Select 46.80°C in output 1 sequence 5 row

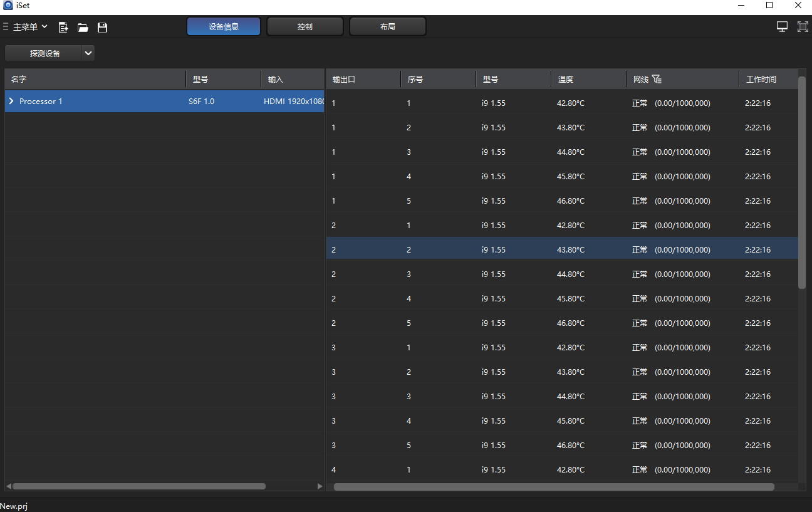point(571,201)
